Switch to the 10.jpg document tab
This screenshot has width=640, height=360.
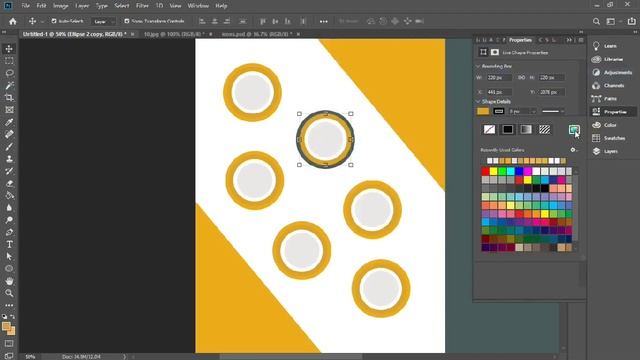(174, 34)
